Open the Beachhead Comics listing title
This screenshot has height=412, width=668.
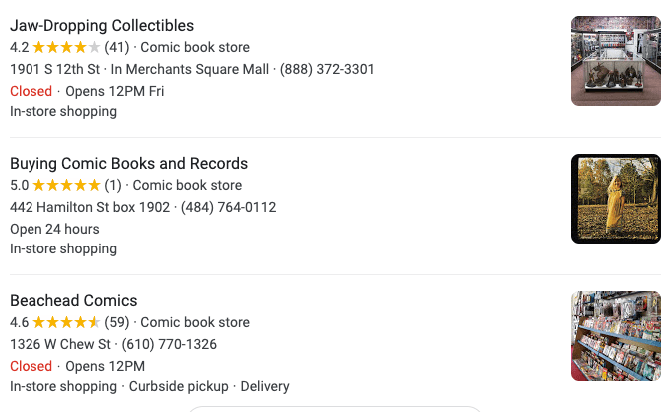pos(73,301)
